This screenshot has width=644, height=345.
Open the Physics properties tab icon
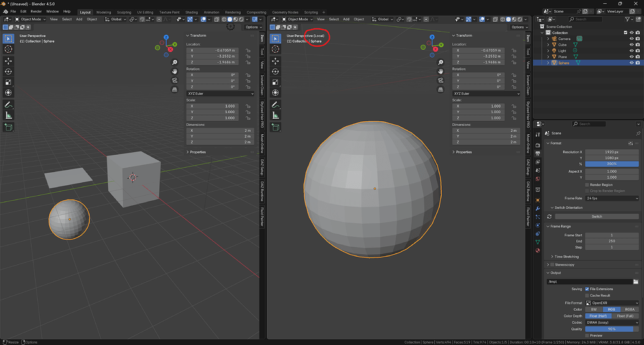click(538, 225)
